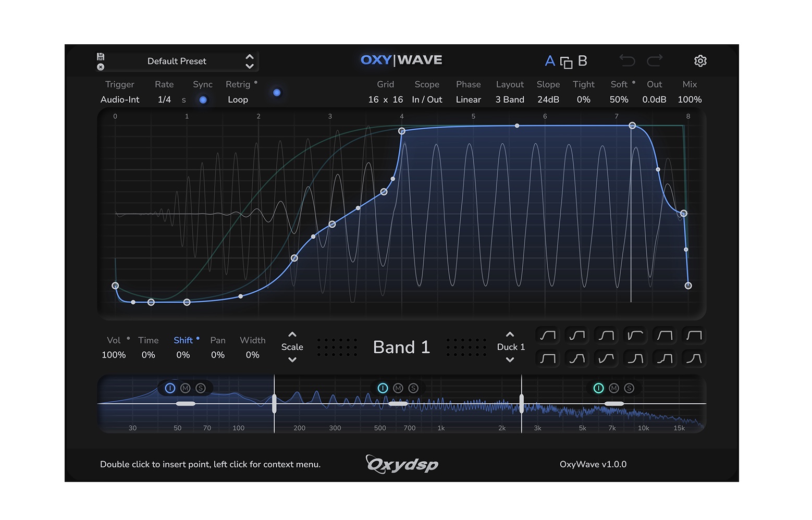Viewport: 812px width, 520px height.
Task: Click the Rate value showing 1/4
Action: click(x=164, y=99)
